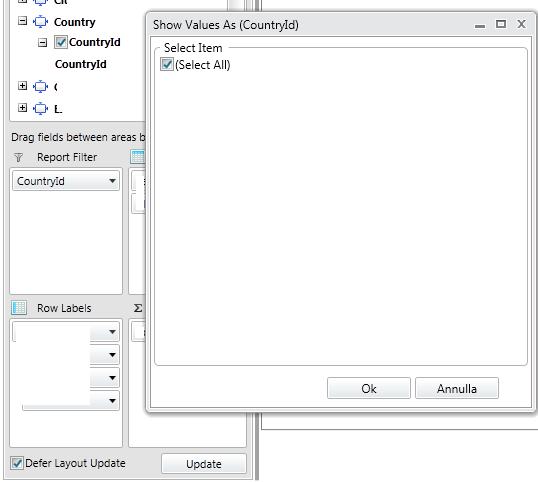This screenshot has width=538, height=482.
Task: Click the Column Labels grid icon
Action: coord(138,157)
